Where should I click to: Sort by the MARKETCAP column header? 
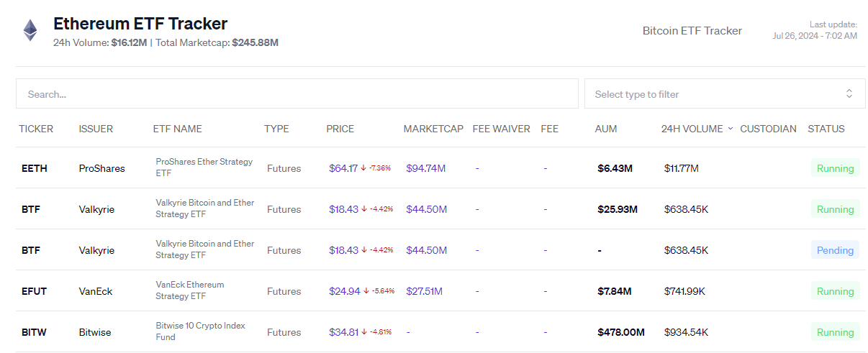tap(433, 129)
